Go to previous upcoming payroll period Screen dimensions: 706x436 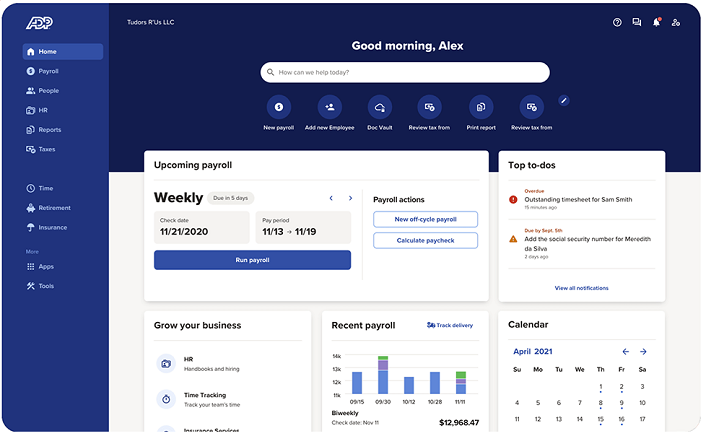pos(331,198)
